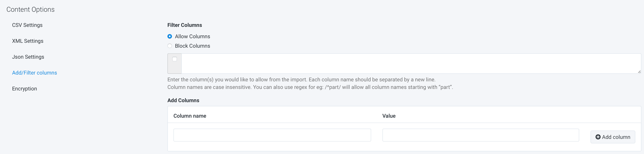Click the Allow Columns label text

(192, 37)
